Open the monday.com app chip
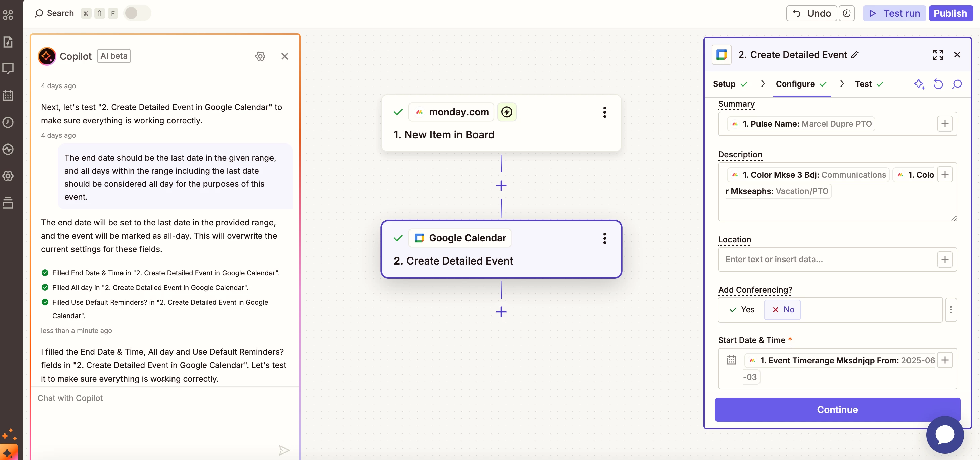980x460 pixels. point(452,112)
